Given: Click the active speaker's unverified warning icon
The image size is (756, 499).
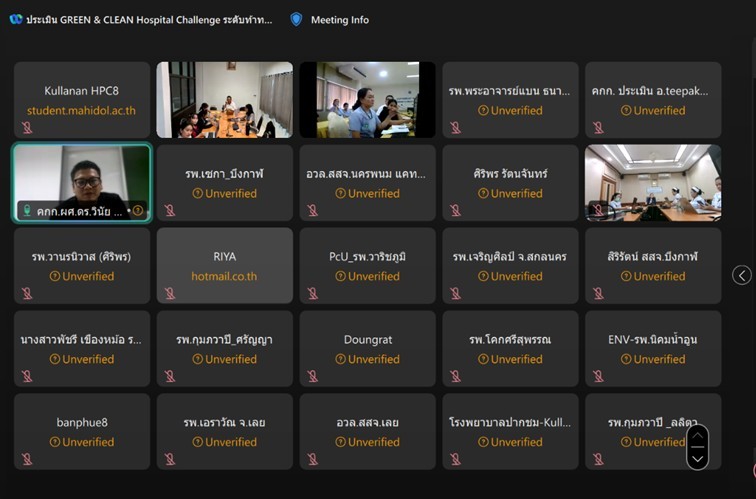Looking at the screenshot, I should click(x=137, y=210).
